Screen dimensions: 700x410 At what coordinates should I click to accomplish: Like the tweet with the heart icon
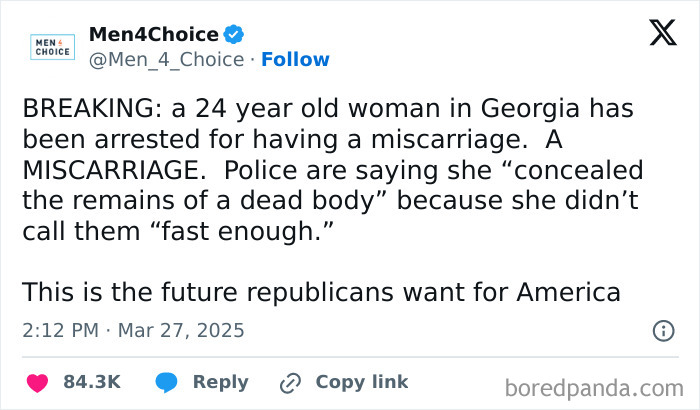38,382
